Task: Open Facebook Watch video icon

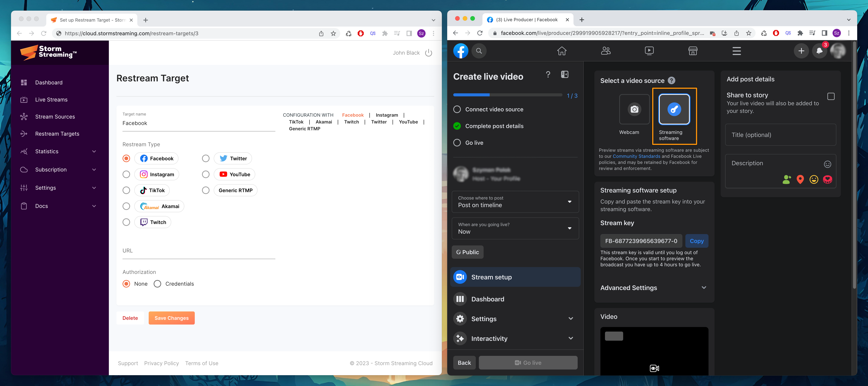Action: [649, 51]
